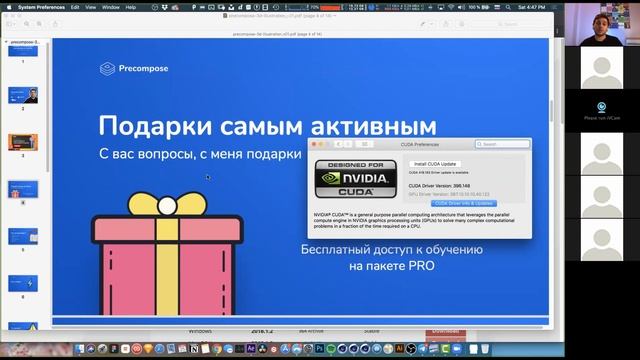The width and height of the screenshot is (640, 360).
Task: Open the System Preferences menu
Action: pos(41,7)
